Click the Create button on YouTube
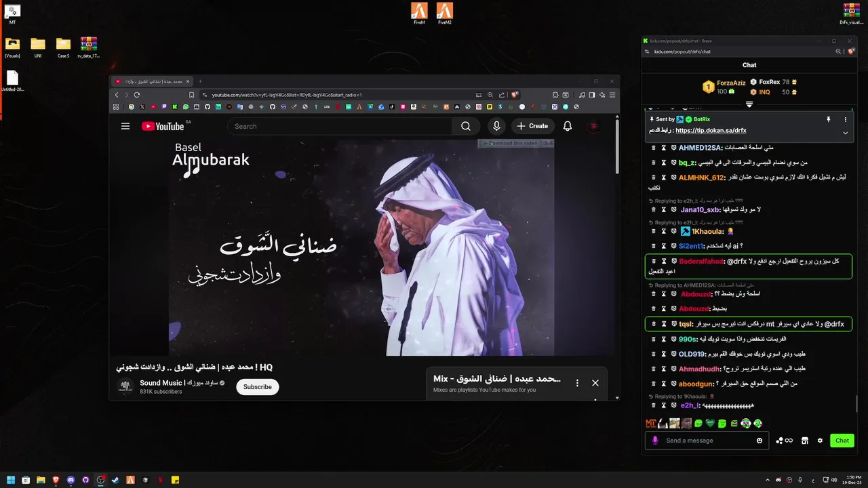The width and height of the screenshot is (868, 488). click(532, 126)
